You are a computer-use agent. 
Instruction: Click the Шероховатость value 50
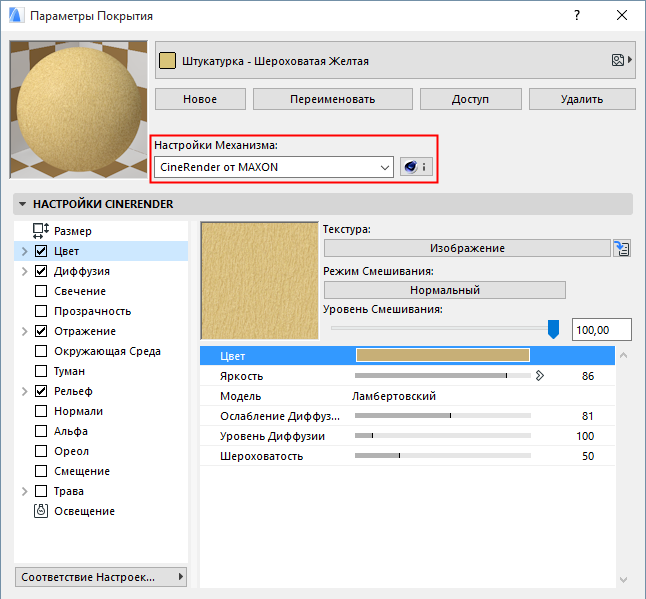[588, 456]
